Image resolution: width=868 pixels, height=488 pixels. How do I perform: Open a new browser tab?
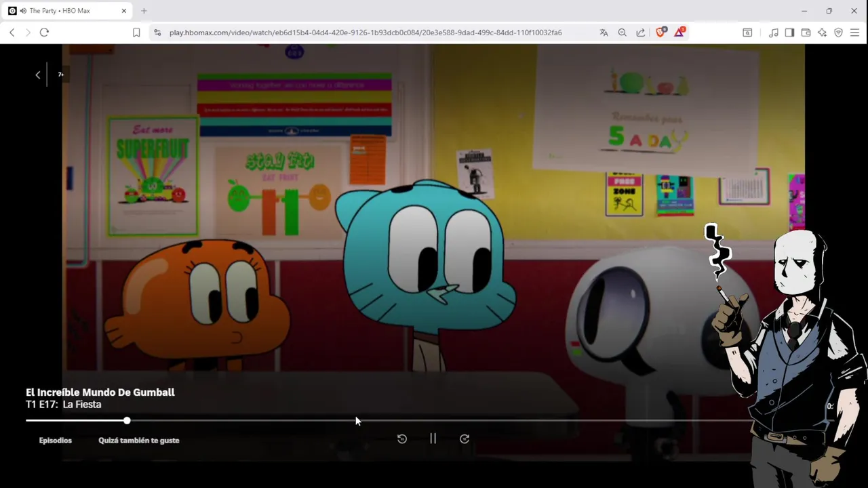(144, 11)
